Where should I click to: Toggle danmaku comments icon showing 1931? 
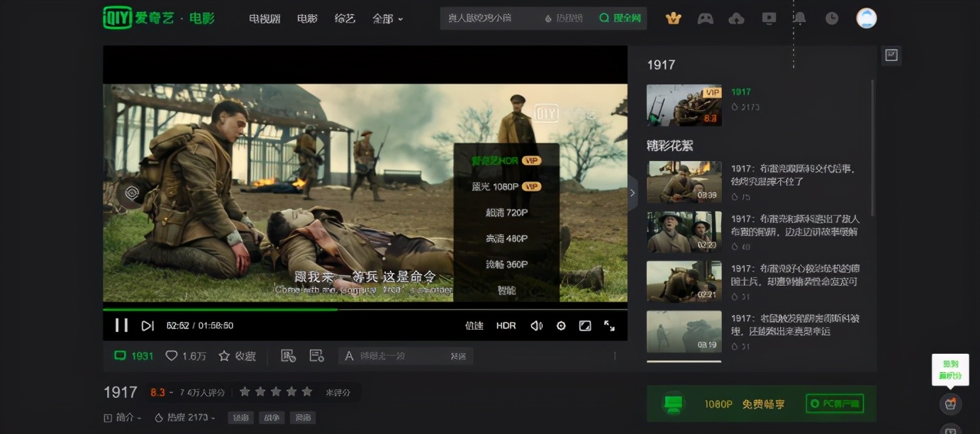[x=134, y=356]
